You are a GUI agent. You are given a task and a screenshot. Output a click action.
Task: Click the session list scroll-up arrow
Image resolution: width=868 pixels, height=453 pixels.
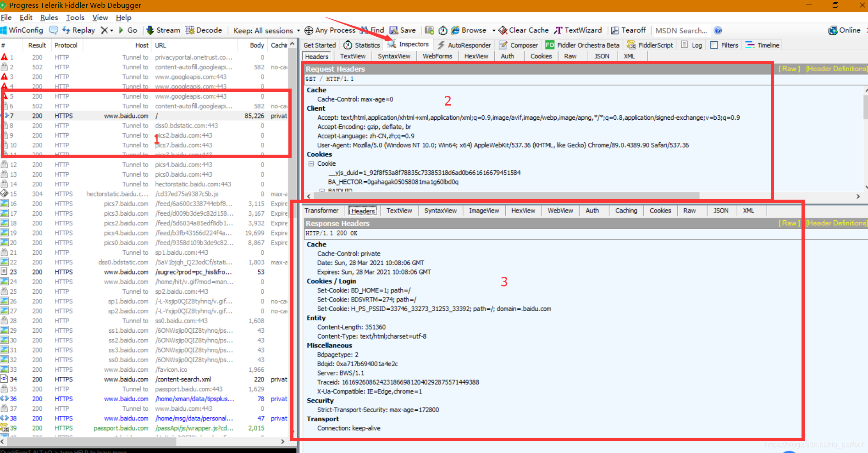tap(293, 44)
